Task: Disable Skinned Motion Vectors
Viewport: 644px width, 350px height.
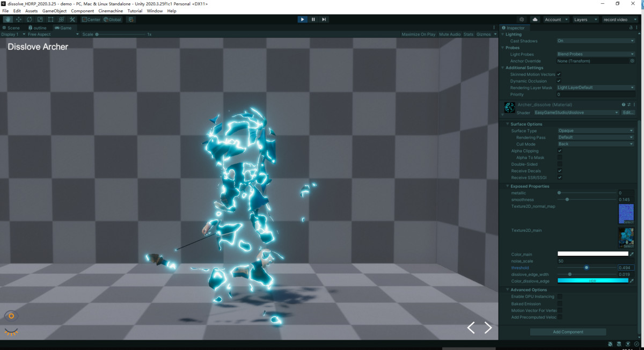Action: pyautogui.click(x=560, y=74)
